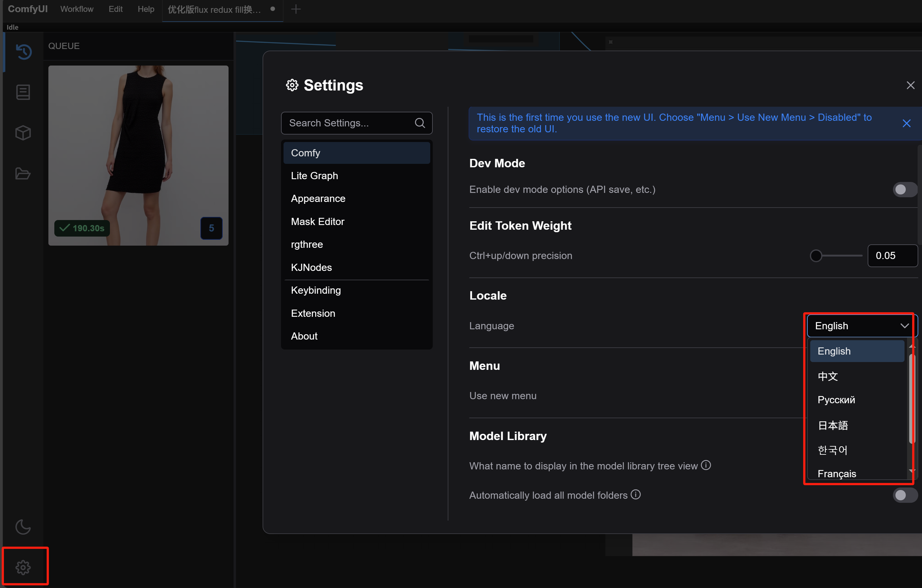Open the Help menu
922x588 pixels.
pyautogui.click(x=146, y=9)
